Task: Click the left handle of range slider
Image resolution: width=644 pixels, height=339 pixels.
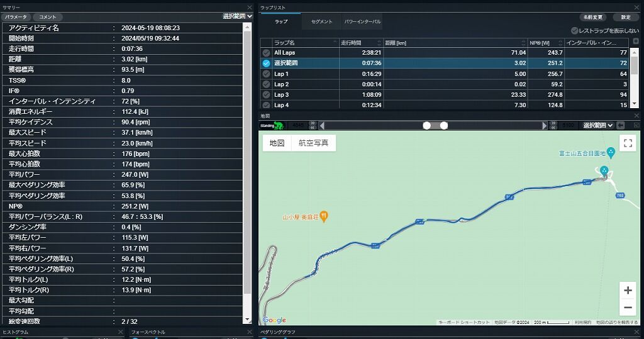Action: coord(427,125)
